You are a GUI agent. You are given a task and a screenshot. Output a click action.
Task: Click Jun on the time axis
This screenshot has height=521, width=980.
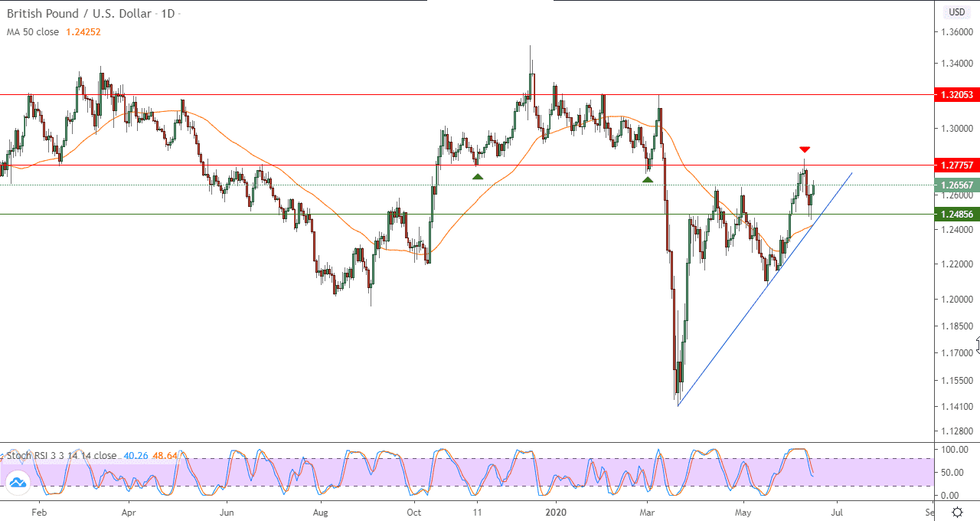coord(227,511)
